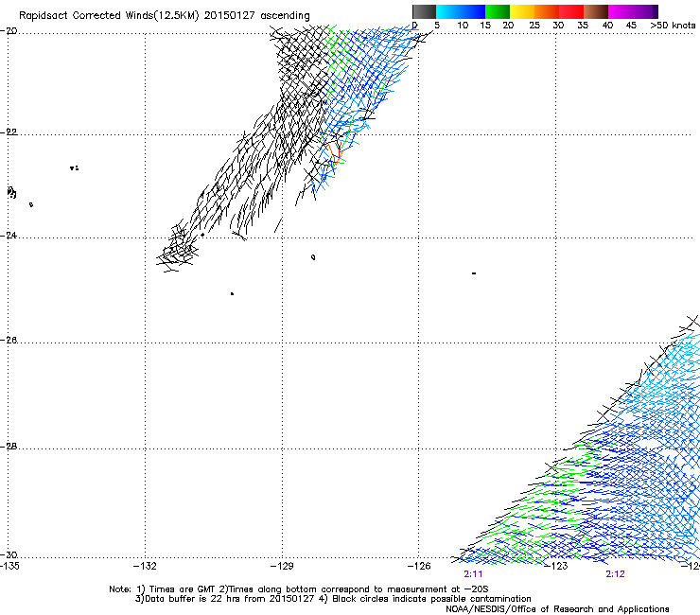Click the purple '2:11' swath time label

(x=473, y=574)
